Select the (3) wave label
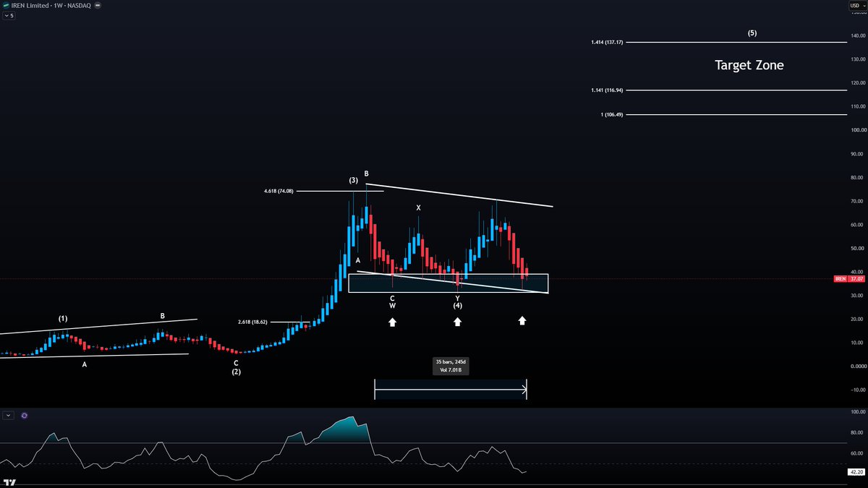 click(354, 180)
